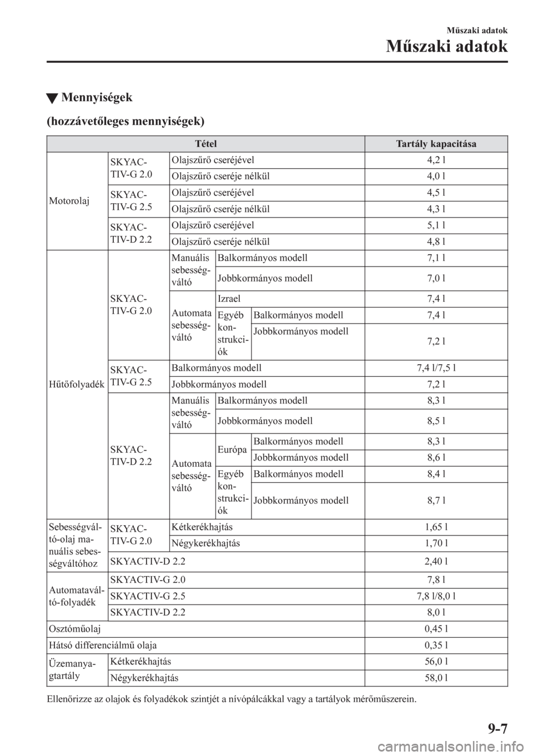Screen dimensions: 533x756
Task: Click the "Mennyiségek" section heading
Action: coord(97,98)
